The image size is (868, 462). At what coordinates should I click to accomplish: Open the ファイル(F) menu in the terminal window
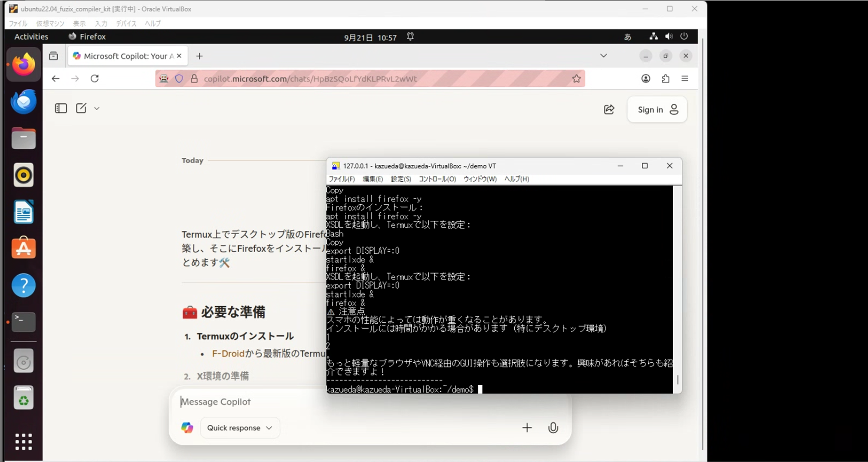click(x=342, y=179)
